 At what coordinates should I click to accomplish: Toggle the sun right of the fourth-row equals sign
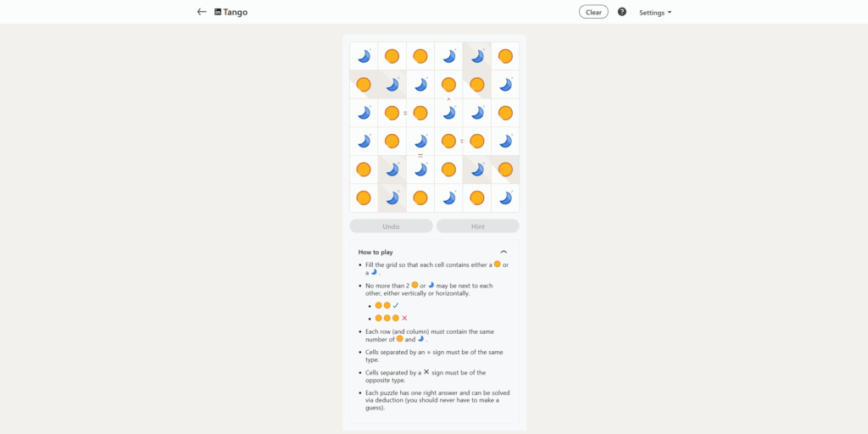click(x=477, y=142)
